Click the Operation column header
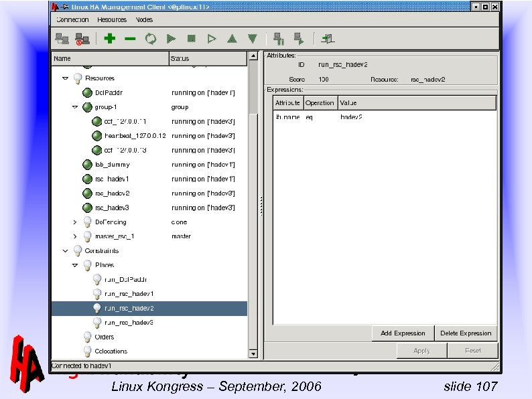 coord(320,102)
